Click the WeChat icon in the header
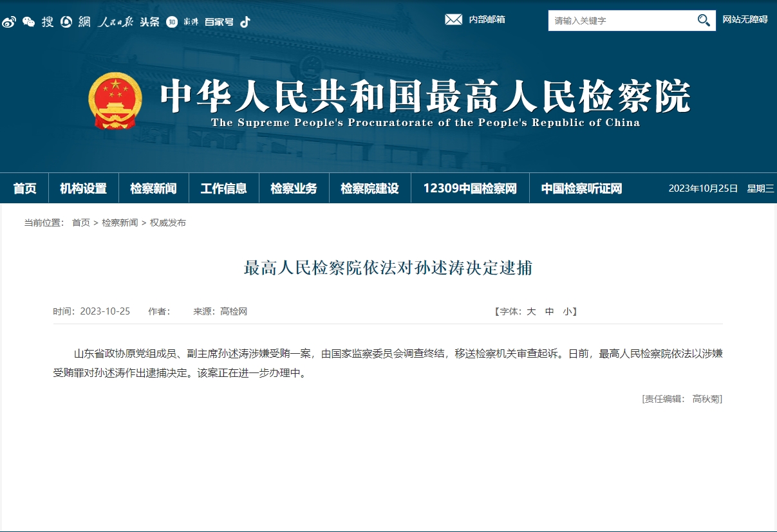 (x=27, y=20)
